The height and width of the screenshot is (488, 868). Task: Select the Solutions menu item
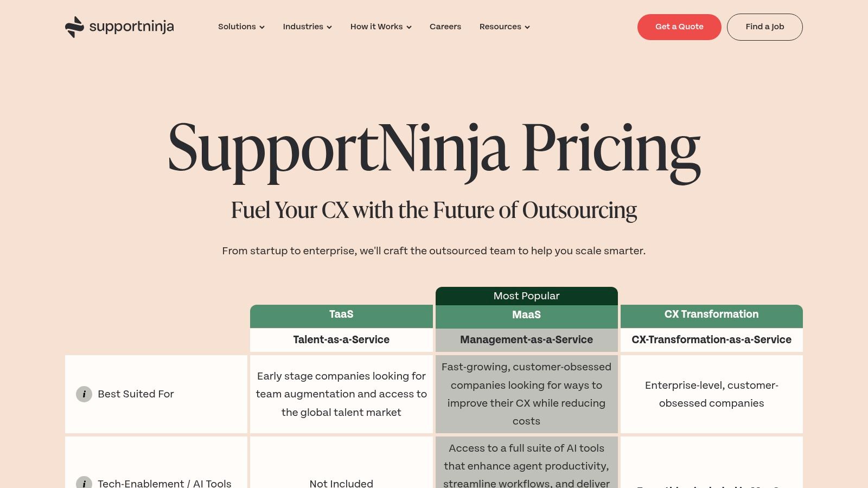click(237, 27)
